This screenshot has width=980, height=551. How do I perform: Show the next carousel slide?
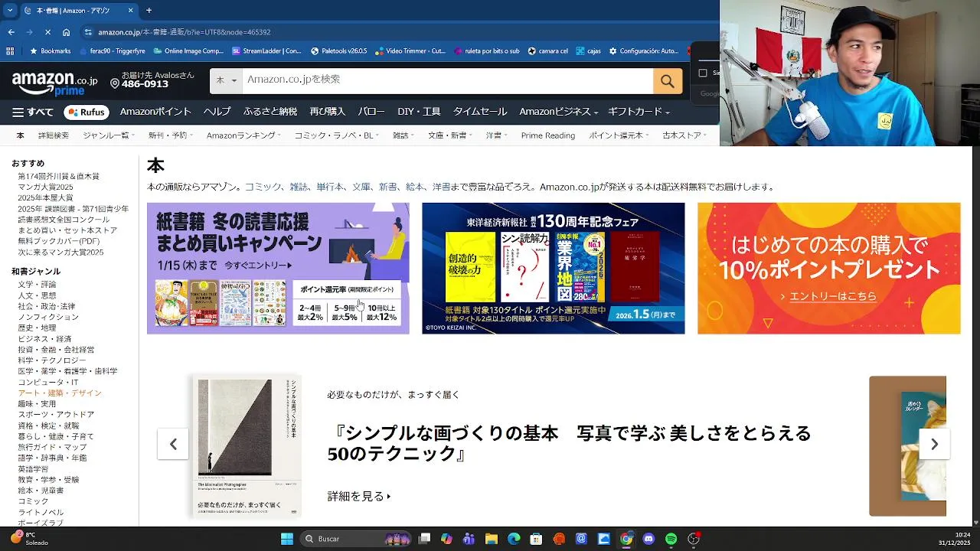(934, 444)
